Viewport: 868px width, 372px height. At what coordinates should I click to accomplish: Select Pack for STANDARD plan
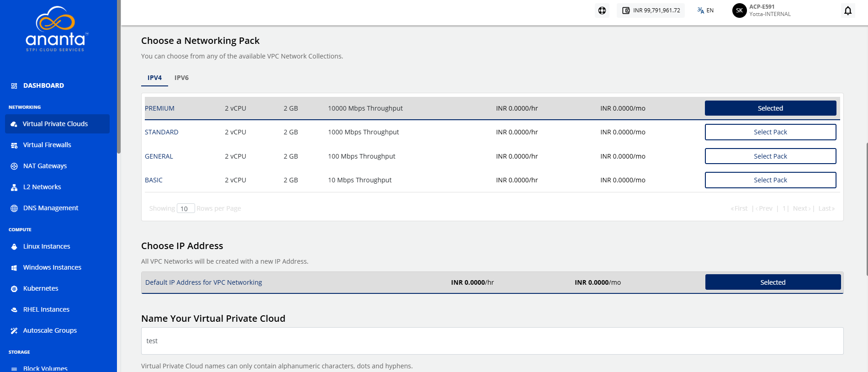coord(770,132)
